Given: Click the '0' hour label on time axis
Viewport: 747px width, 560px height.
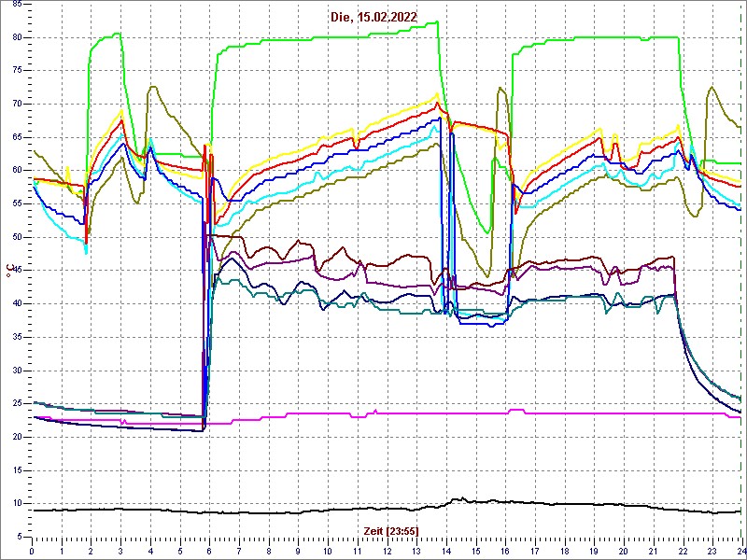Looking at the screenshot, I should pyautogui.click(x=32, y=551).
